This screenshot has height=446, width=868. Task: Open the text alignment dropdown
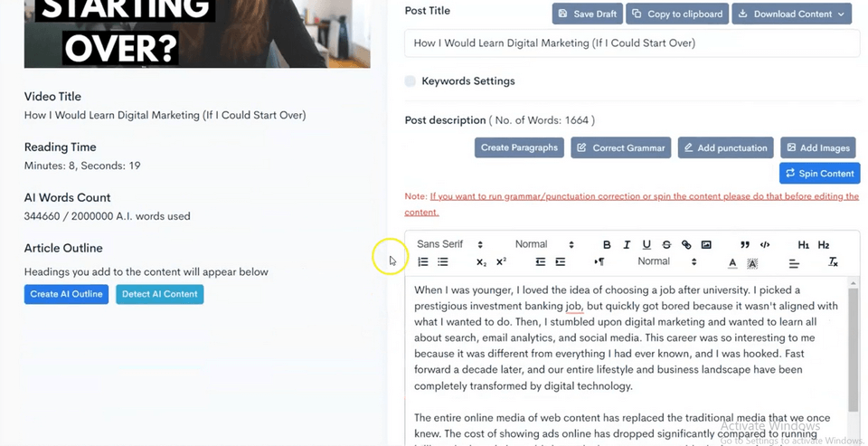coord(794,264)
